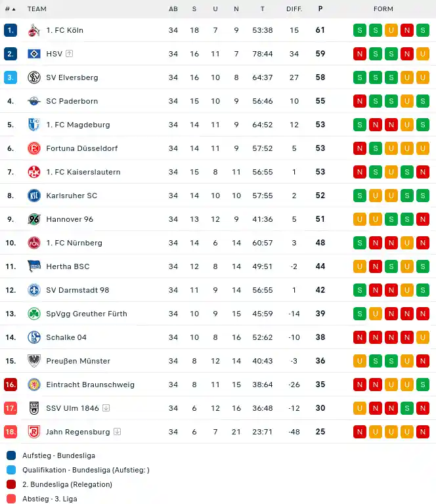Click the Hannover 96 logo
The height and width of the screenshot is (504, 436).
34,219
